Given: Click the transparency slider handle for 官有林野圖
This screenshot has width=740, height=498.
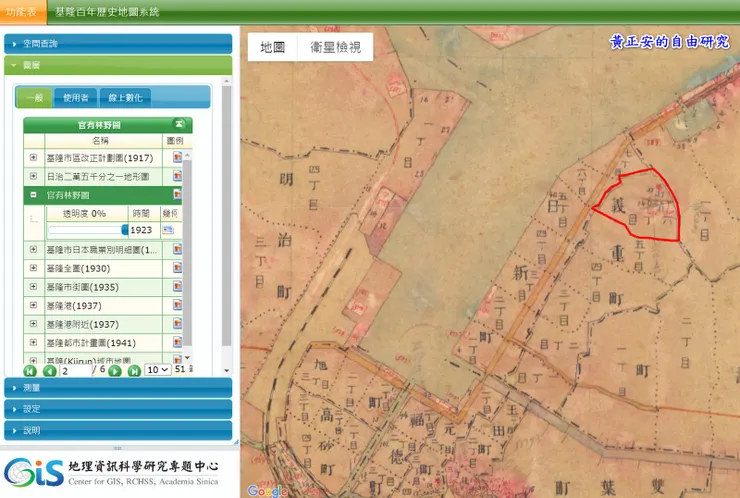Looking at the screenshot, I should pos(125,230).
